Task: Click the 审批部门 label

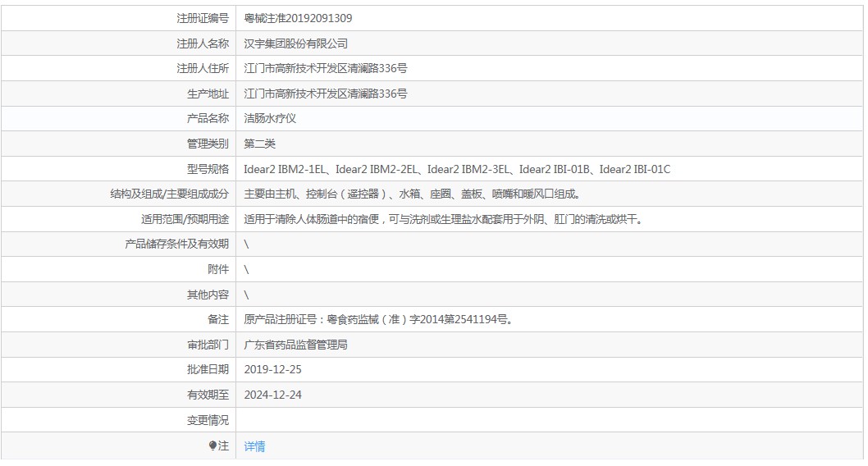Action: [x=208, y=345]
